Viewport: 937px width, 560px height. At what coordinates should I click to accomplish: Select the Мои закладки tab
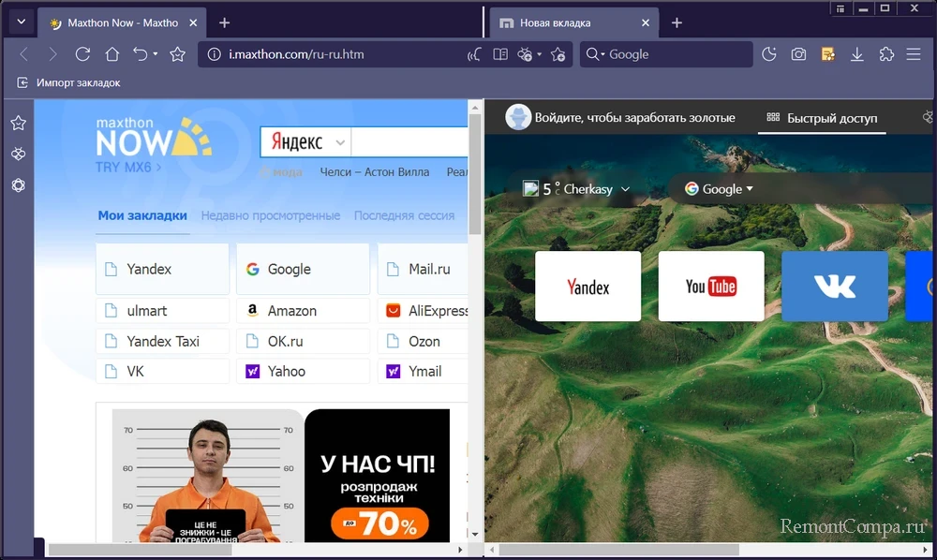coord(142,215)
